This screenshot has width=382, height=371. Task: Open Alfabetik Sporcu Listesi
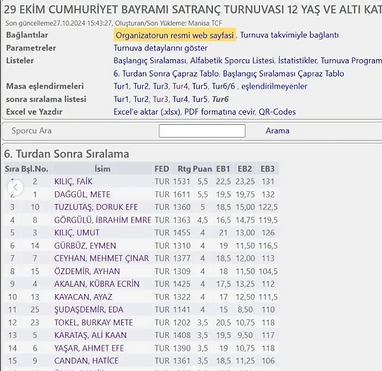232,61
